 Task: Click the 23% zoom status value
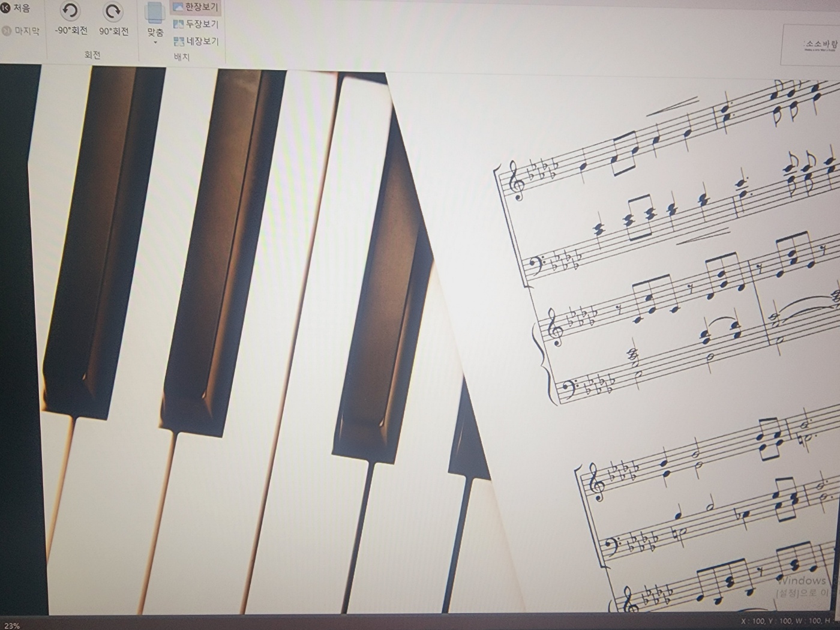pos(11,625)
